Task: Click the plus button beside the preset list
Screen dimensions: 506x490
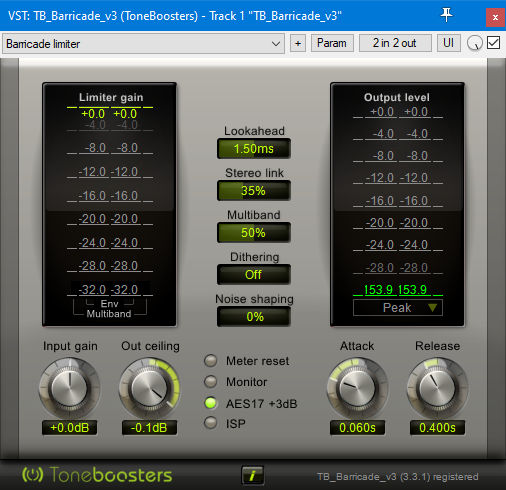Action: [298, 43]
